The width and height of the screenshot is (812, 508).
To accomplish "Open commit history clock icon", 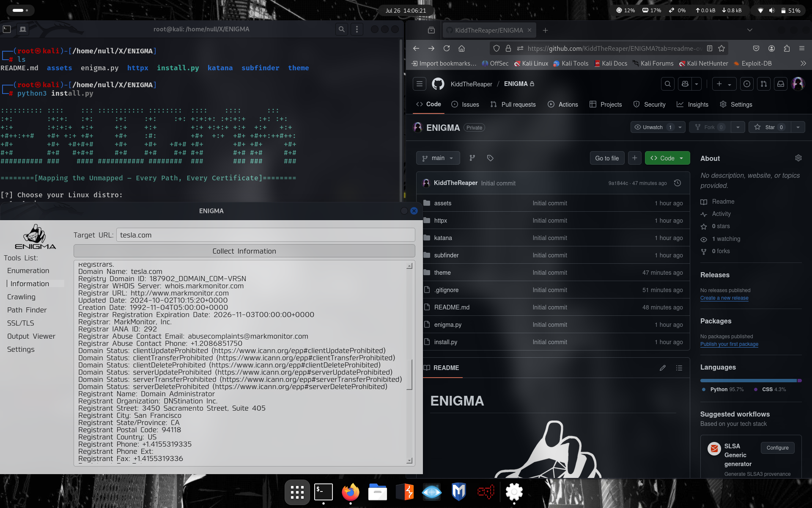I will coord(678,183).
